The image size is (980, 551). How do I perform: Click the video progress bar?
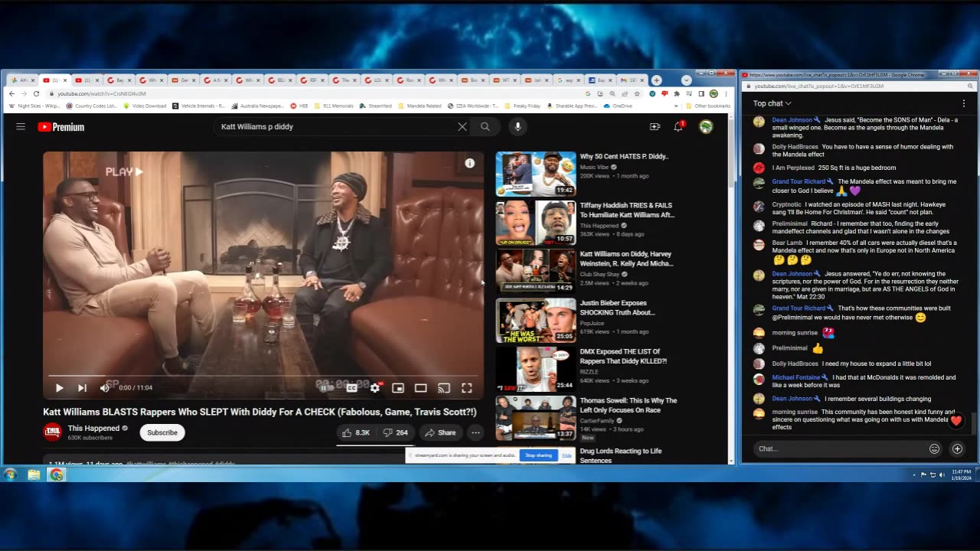pos(263,376)
